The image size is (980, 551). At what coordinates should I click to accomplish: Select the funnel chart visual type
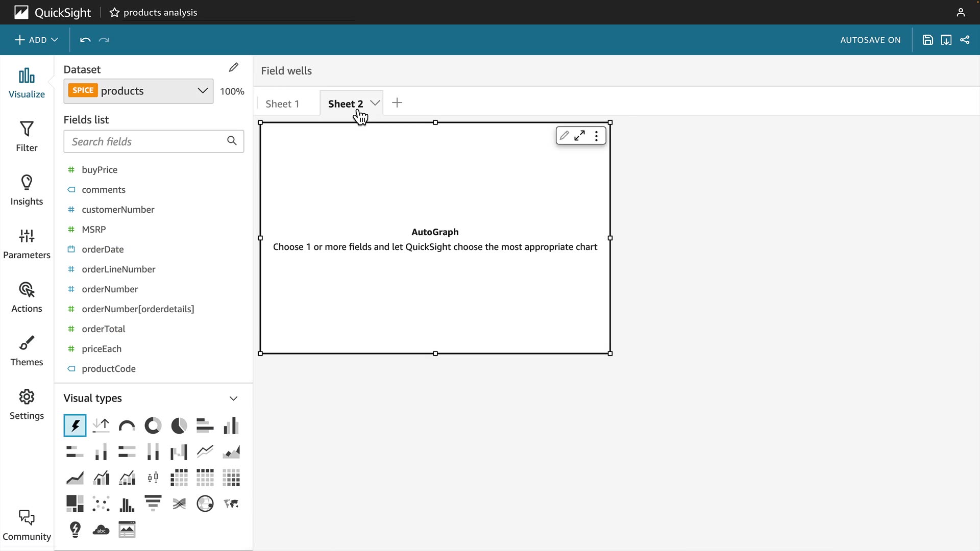click(153, 504)
